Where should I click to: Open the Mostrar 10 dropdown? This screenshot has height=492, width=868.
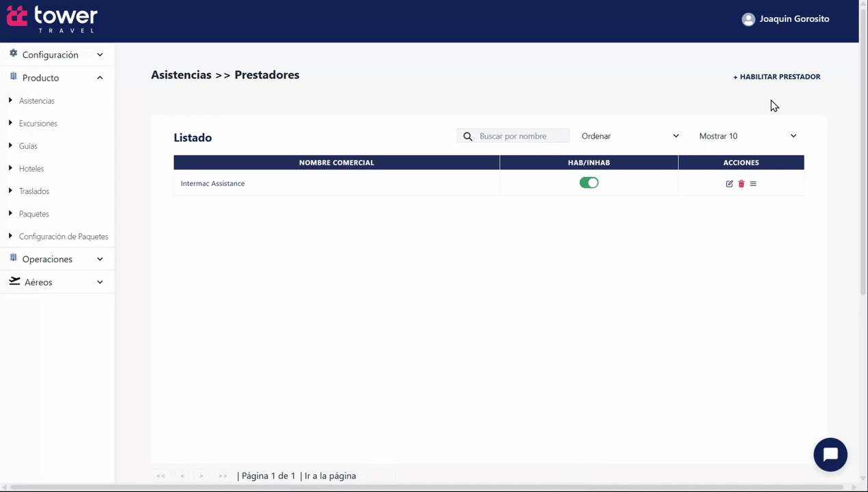[x=747, y=137]
